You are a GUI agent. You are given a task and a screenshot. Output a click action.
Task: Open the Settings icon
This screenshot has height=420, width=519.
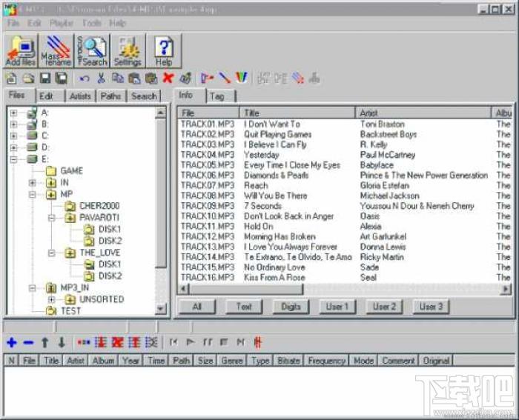pos(128,50)
